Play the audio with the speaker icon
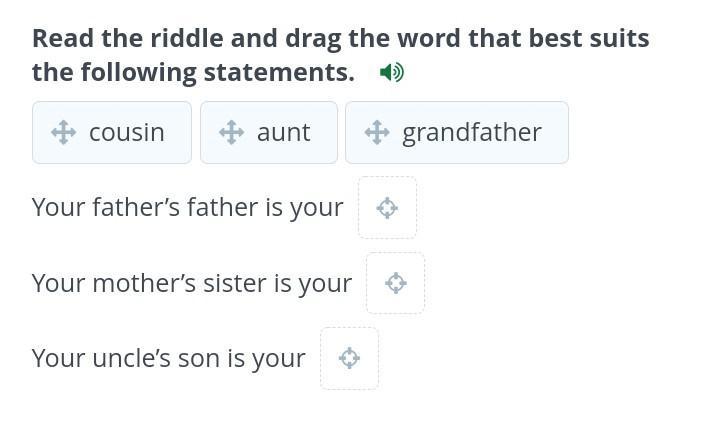 (392, 72)
